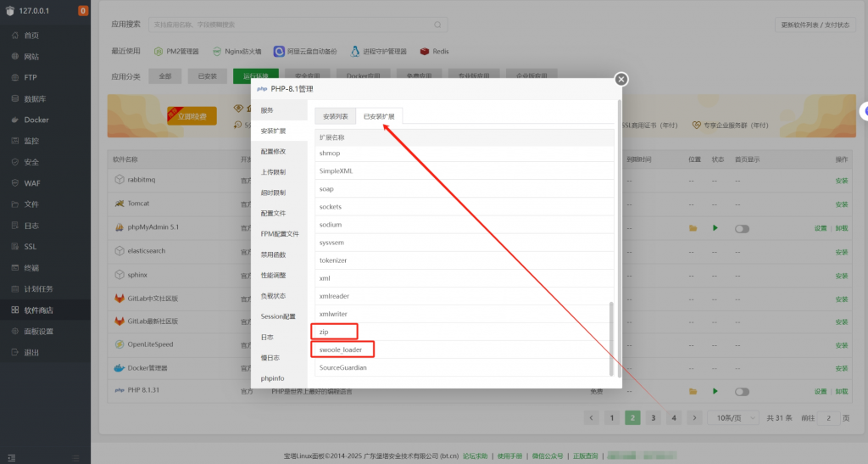Open Nginx防火墙 from recently used
The width and height of the screenshot is (868, 464).
[x=237, y=51]
